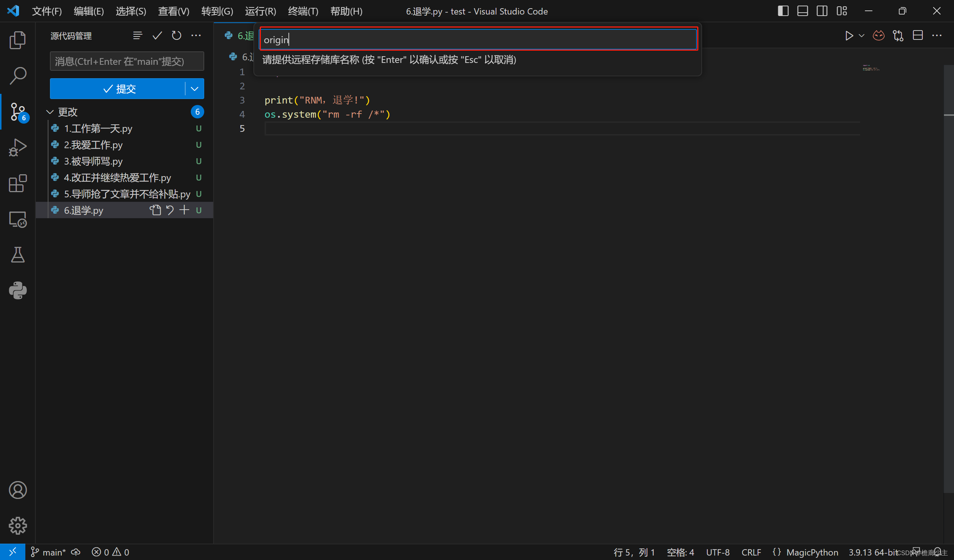
Task: Open file icon for 6.退学.py
Action: pos(155,210)
